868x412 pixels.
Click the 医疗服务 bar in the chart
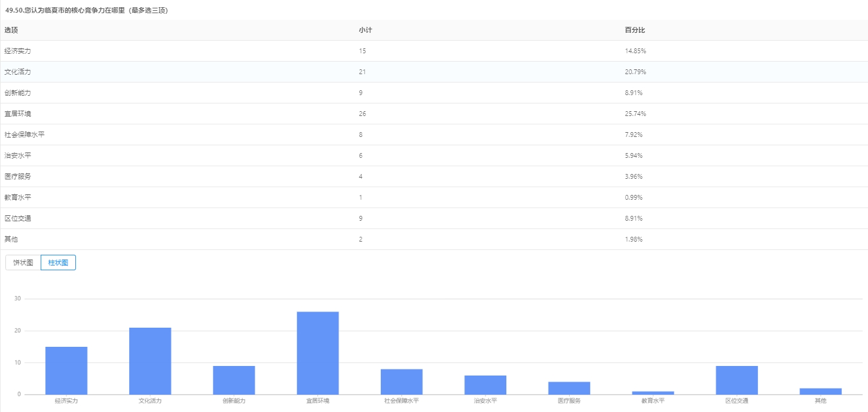569,387
